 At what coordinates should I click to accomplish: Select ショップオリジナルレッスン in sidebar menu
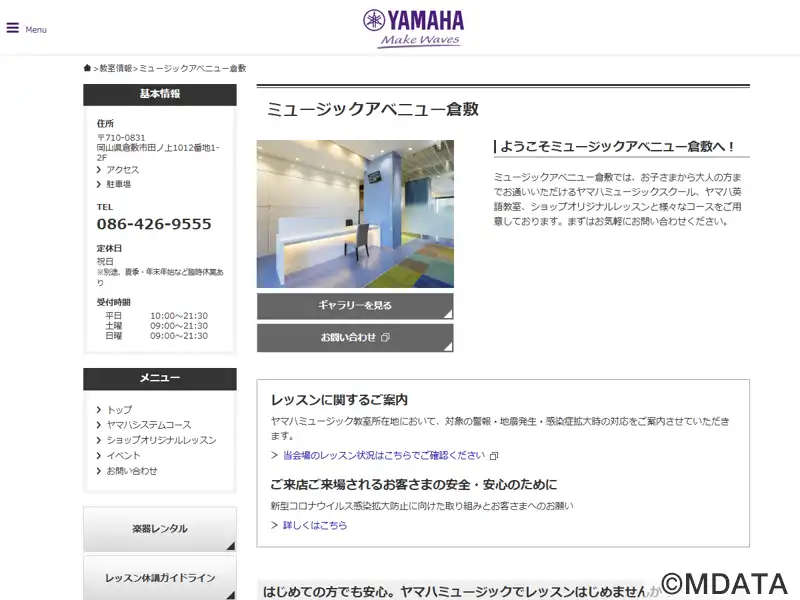[x=161, y=440]
